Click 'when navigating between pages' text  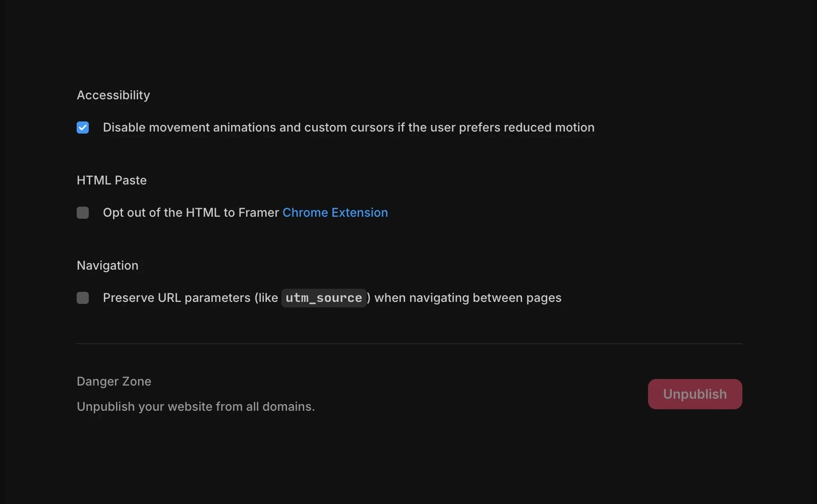468,298
